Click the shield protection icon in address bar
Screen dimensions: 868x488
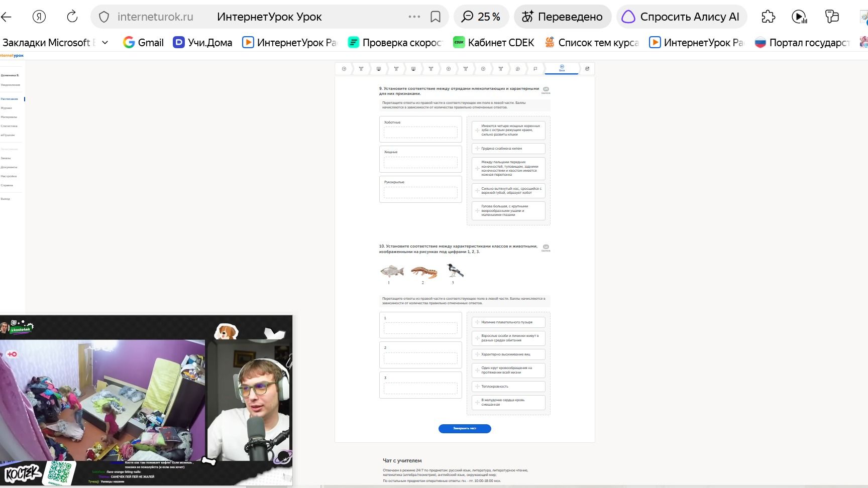[104, 17]
